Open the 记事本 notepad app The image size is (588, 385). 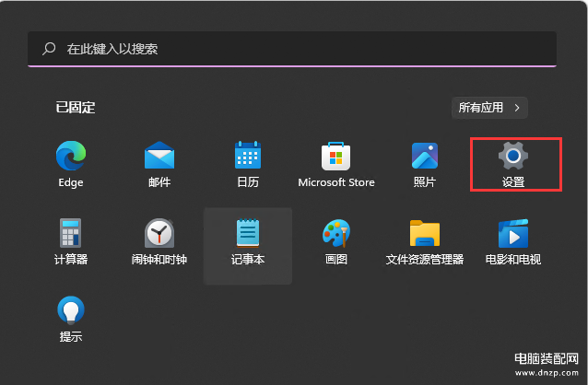tap(248, 233)
